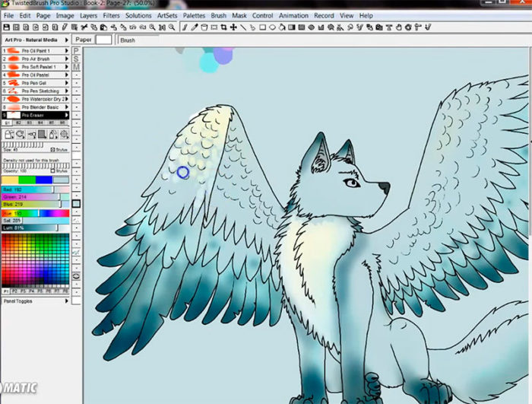Select the color picker eyedropper tool
The width and height of the screenshot is (532, 404).
coord(194,27)
